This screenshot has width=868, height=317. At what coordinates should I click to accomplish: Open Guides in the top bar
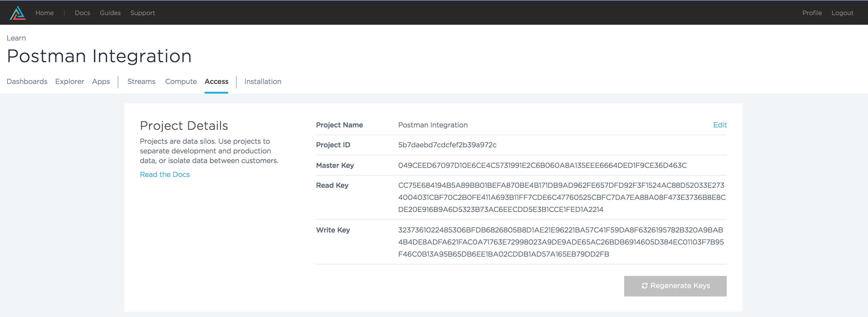(x=110, y=13)
